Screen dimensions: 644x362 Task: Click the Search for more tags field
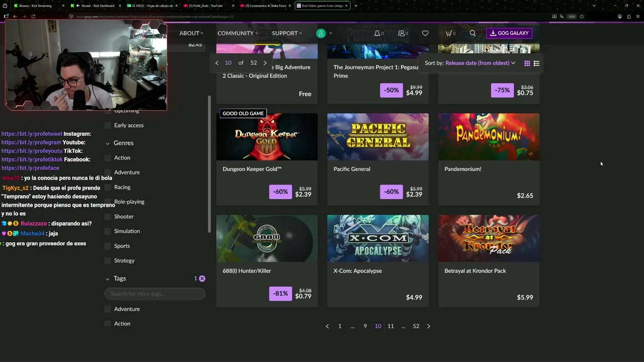tap(154, 294)
